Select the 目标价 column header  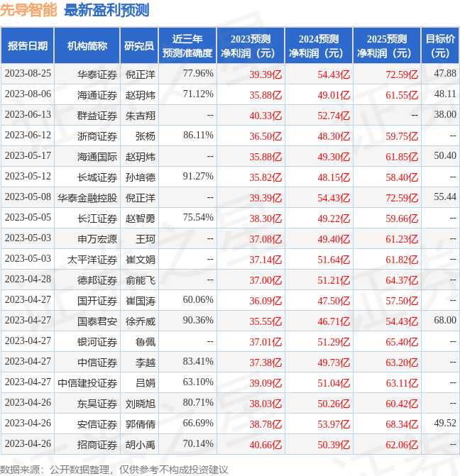(x=440, y=46)
